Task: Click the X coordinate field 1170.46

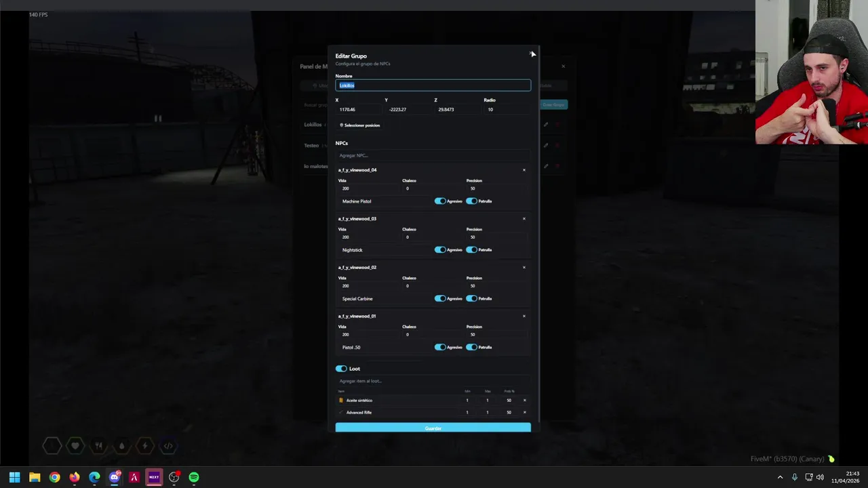Action: click(358, 109)
